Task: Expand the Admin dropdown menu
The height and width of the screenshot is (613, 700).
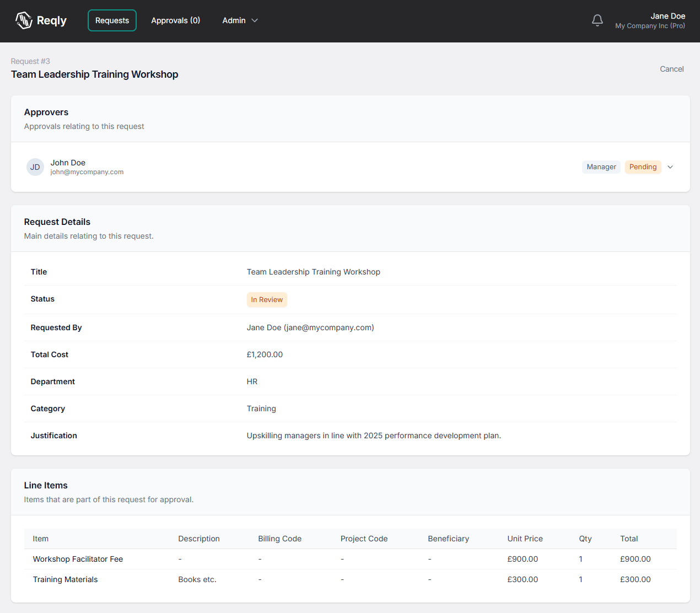Action: pyautogui.click(x=240, y=20)
